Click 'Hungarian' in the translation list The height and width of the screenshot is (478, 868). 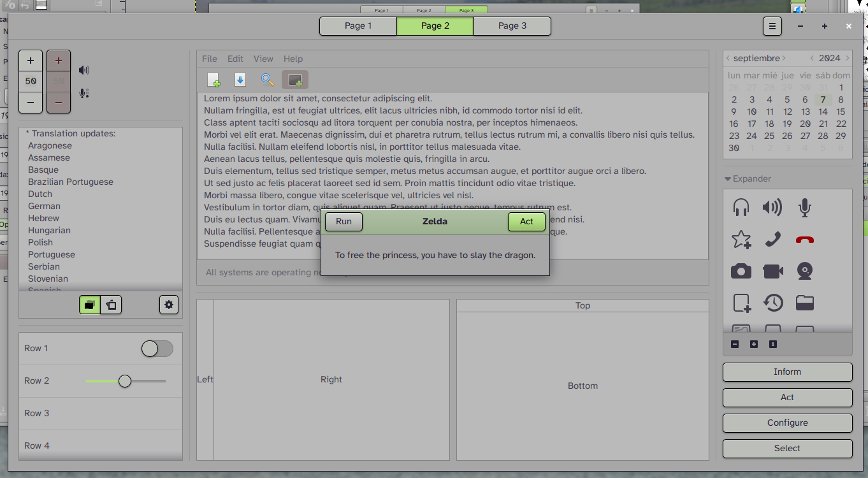tap(49, 230)
